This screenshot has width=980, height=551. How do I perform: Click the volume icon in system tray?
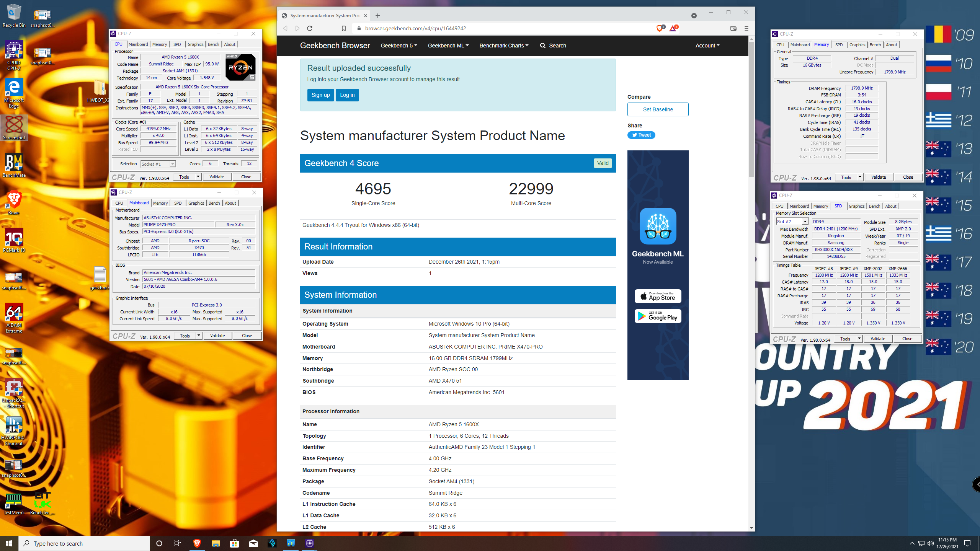(931, 543)
